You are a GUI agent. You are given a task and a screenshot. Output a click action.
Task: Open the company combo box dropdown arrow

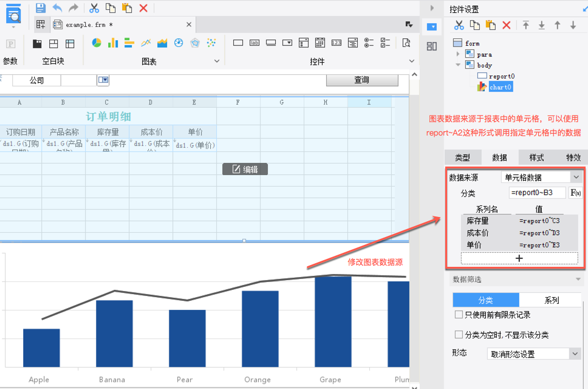pos(103,80)
